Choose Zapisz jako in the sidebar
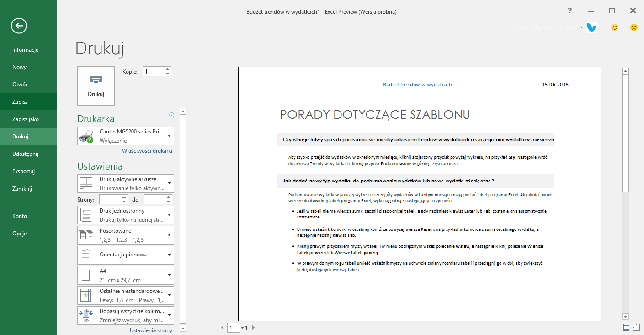Viewport: 644px width, 335px height. (x=28, y=119)
